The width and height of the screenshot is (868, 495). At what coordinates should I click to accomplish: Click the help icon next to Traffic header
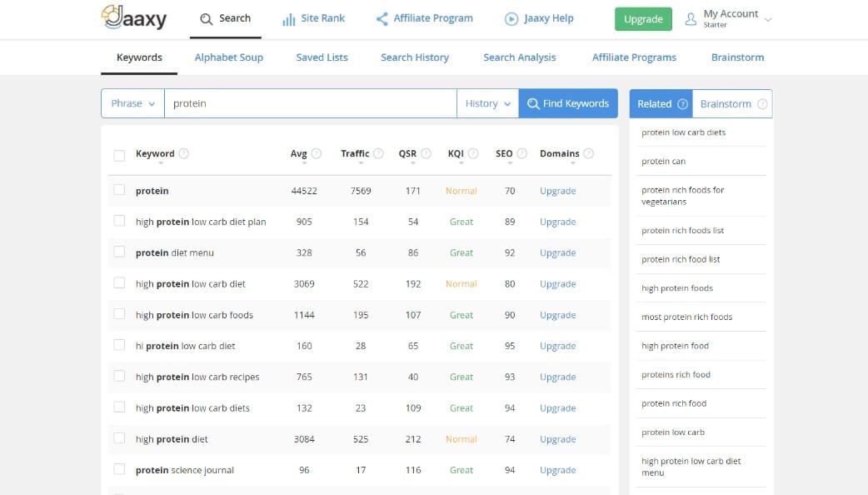[378, 153]
